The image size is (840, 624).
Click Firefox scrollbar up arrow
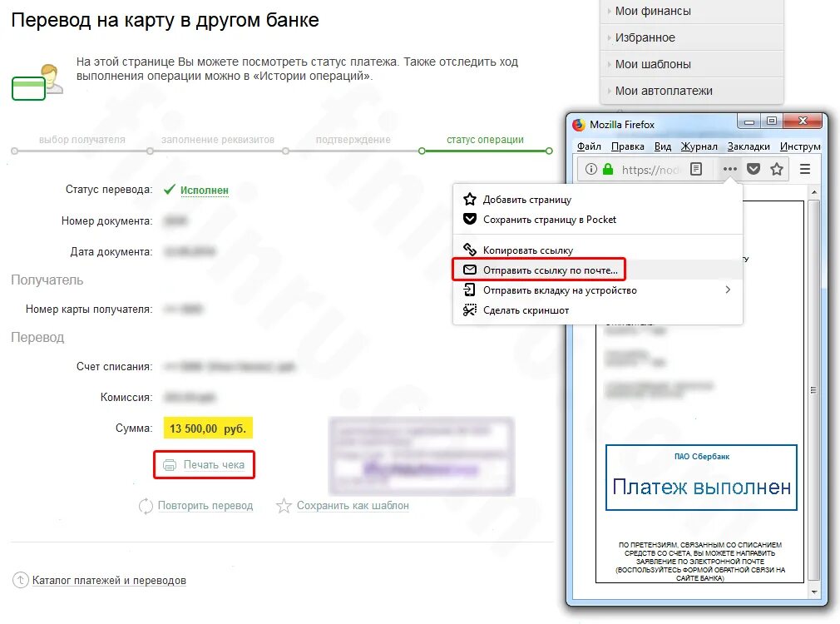[813, 192]
